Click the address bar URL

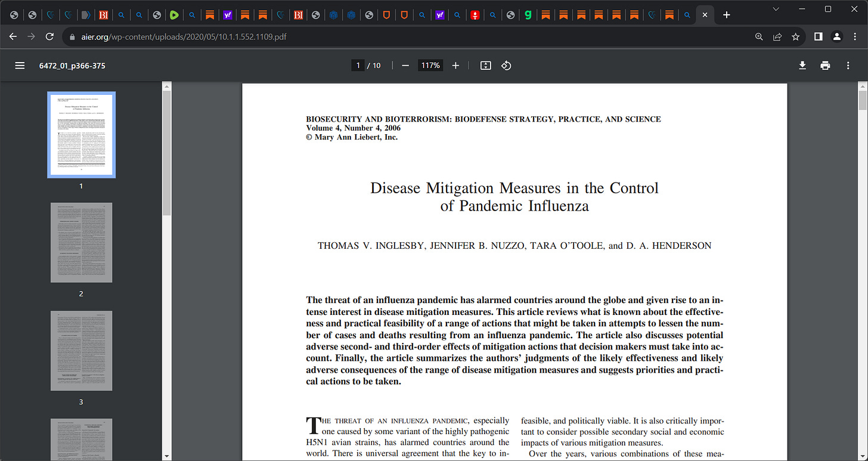point(184,36)
